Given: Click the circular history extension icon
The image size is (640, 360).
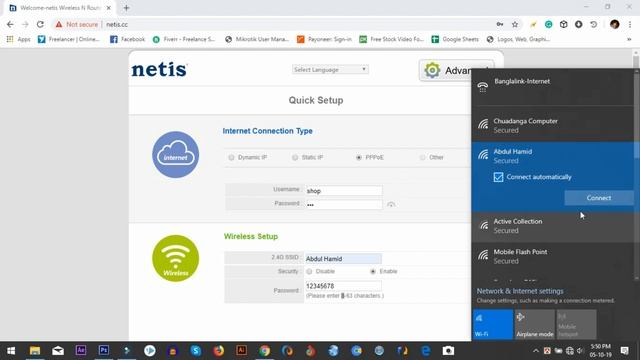Looking at the screenshot, I should pos(593,24).
